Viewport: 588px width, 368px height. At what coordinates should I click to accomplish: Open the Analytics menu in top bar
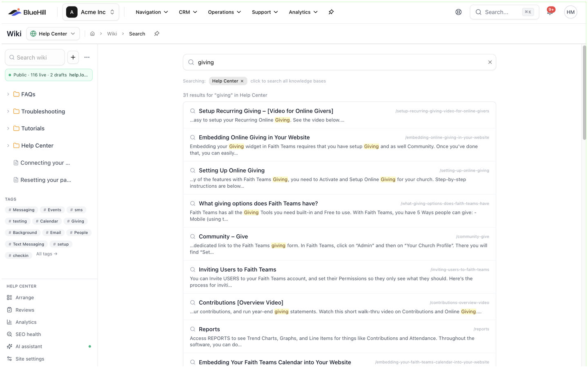click(x=303, y=12)
